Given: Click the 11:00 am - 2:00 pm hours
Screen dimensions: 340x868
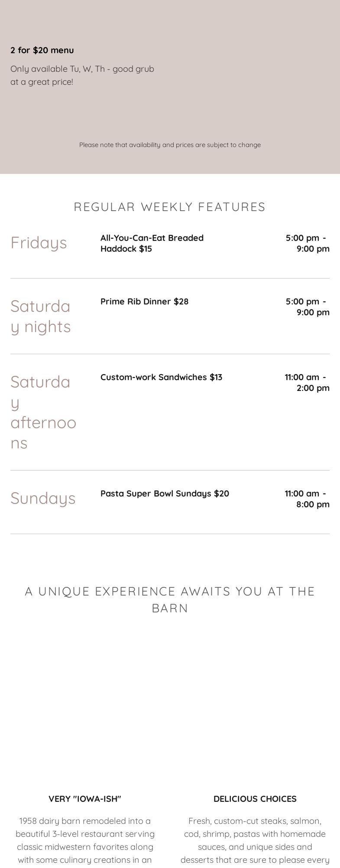Looking at the screenshot, I should [307, 382].
